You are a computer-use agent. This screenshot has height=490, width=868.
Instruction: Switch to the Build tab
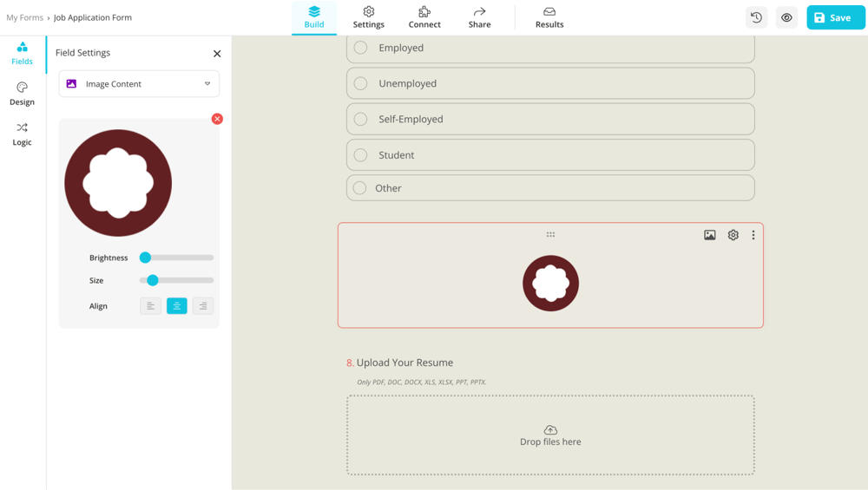[314, 17]
